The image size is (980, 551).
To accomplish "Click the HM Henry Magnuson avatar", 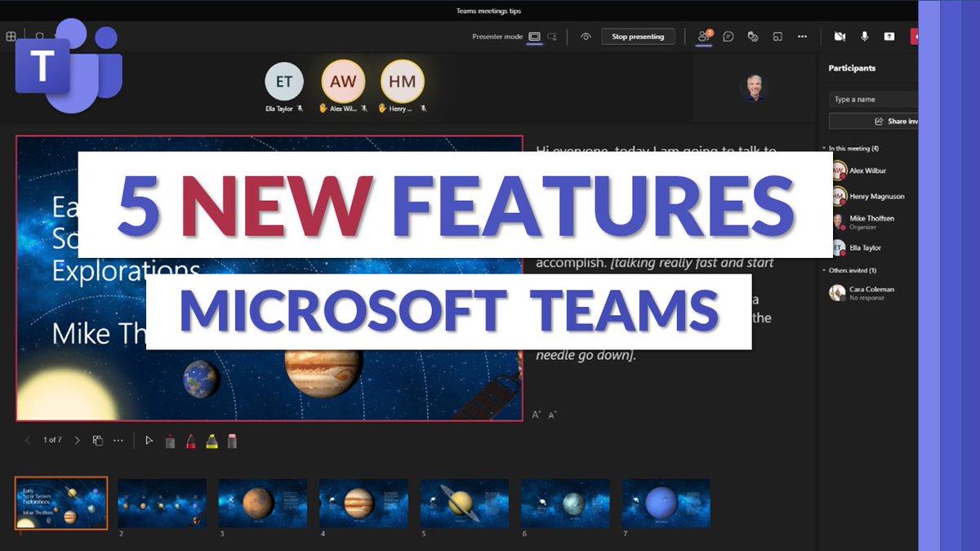I will coord(403,82).
